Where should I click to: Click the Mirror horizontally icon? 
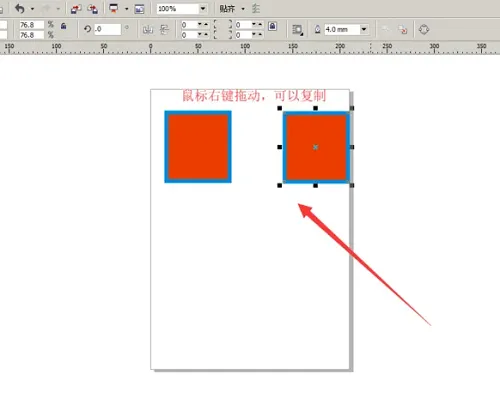(148, 30)
